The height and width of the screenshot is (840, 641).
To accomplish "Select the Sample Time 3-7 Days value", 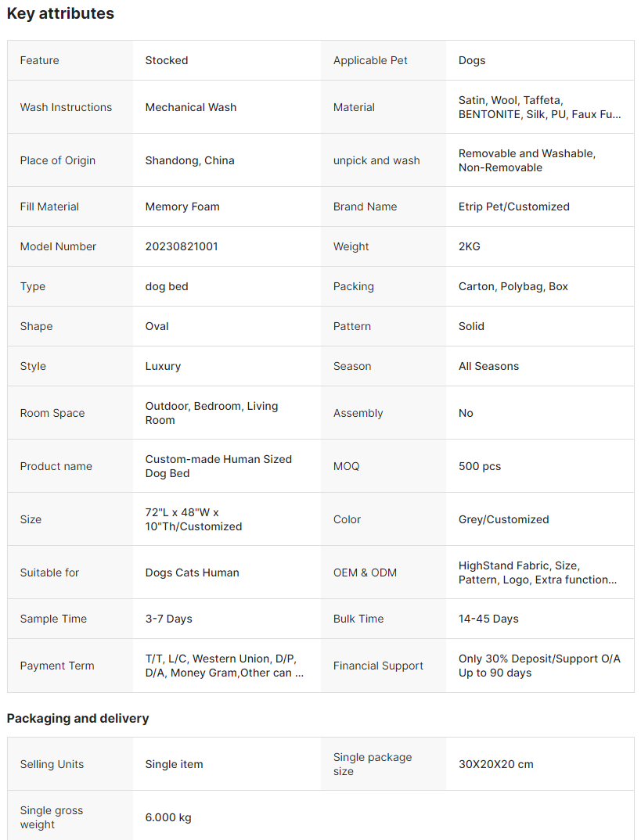I will point(169,619).
